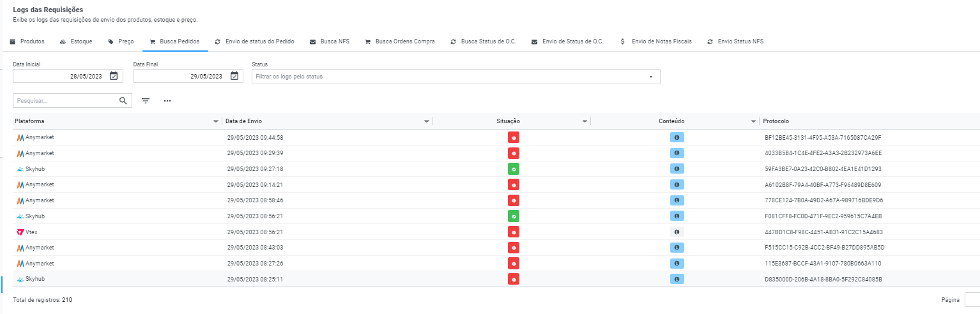This screenshot has width=980, height=314.
Task: Click green success status for 09:27:18 Skyhub row
Action: pyautogui.click(x=514, y=169)
